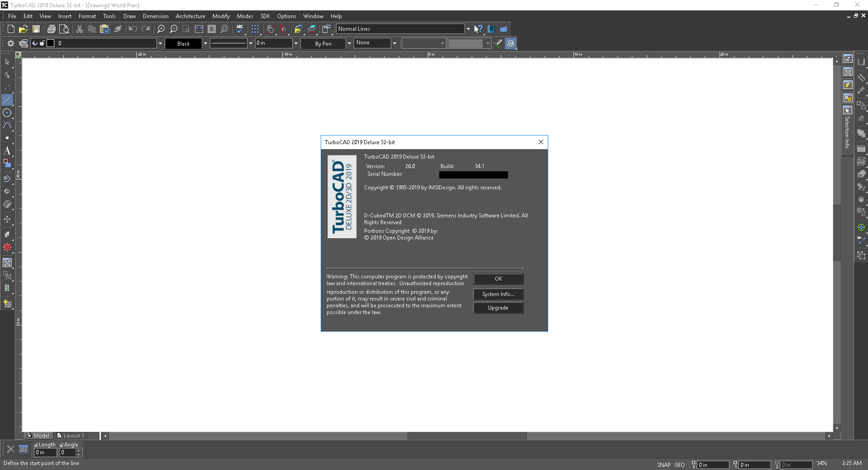868x470 pixels.
Task: Close the About TurboCAD dialog
Action: click(x=541, y=142)
